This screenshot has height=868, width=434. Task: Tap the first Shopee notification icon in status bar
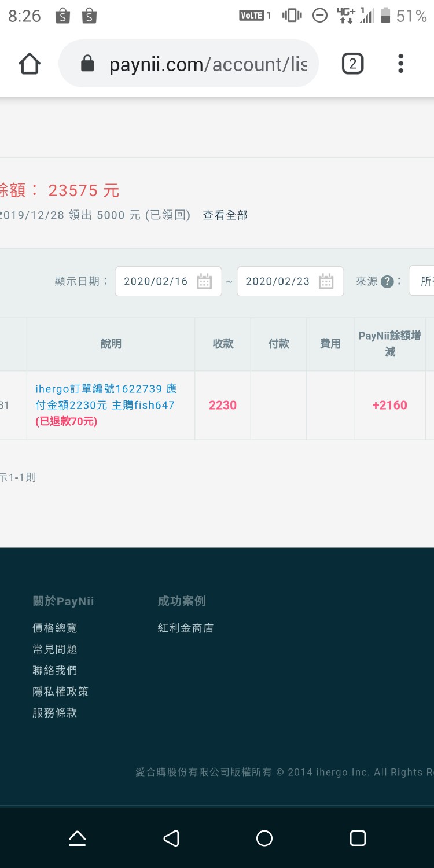click(62, 16)
